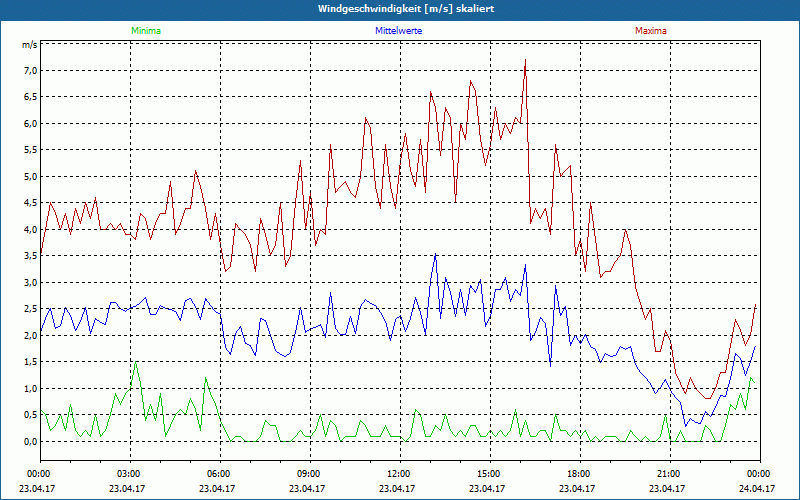Select the blue 'Mittelwerte' legend label
800x500 pixels.
tap(398, 31)
